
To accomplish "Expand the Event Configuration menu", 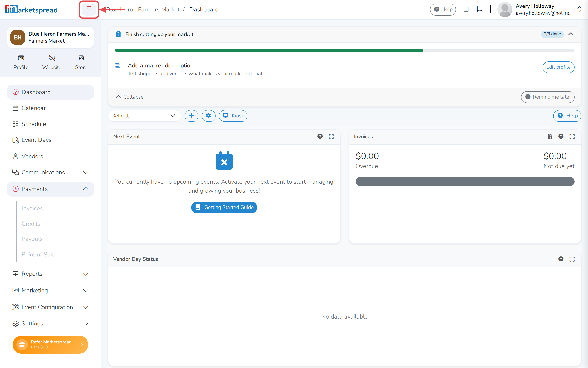I will (x=50, y=307).
